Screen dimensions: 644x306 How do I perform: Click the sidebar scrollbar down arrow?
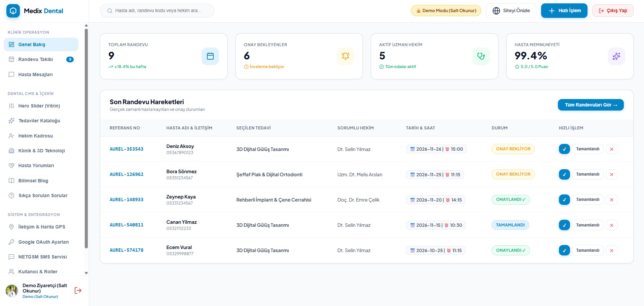(x=86, y=273)
